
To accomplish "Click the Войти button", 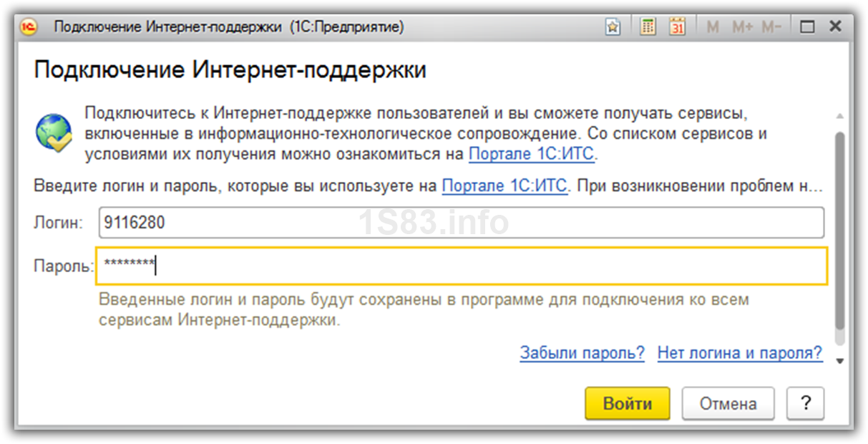I will click(x=628, y=403).
